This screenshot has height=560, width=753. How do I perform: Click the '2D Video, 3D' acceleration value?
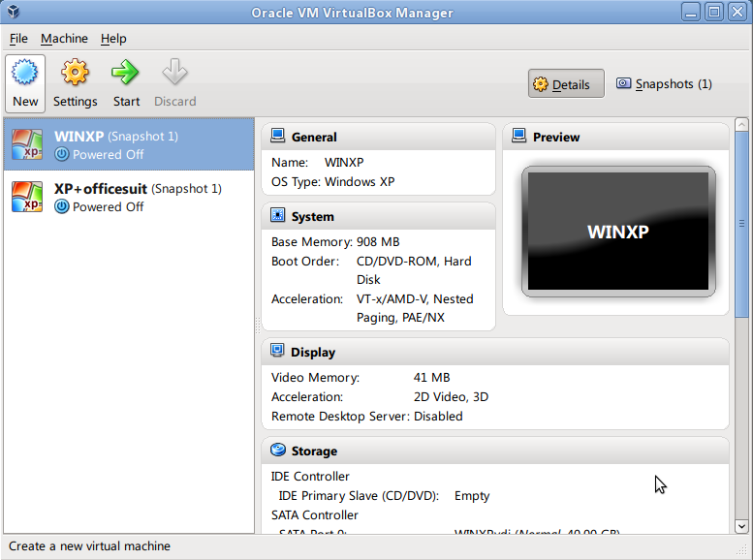(451, 396)
